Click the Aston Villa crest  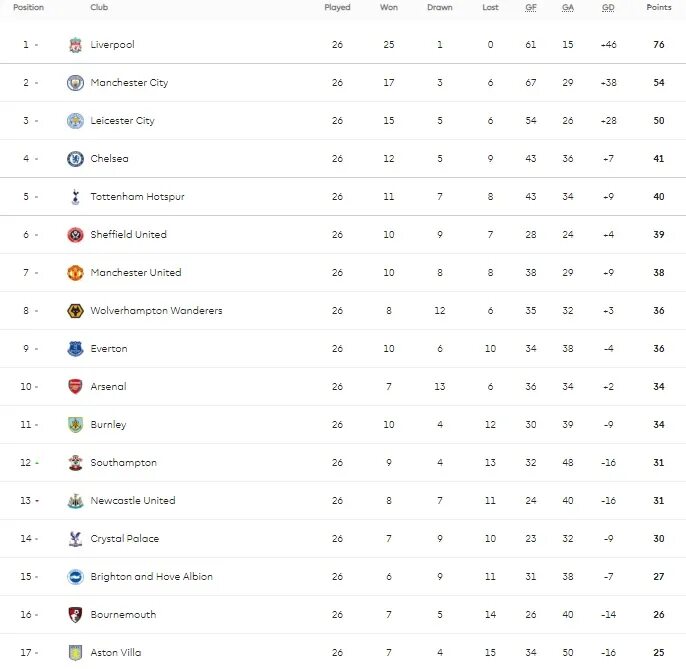pyautogui.click(x=75, y=653)
